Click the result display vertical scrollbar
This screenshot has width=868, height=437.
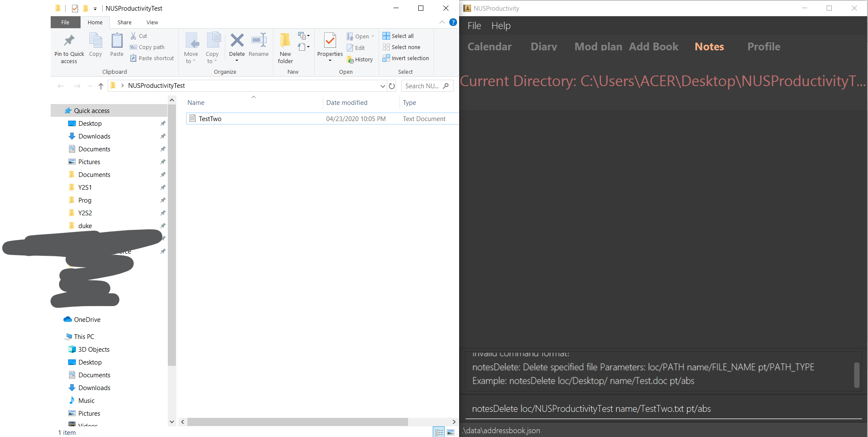click(857, 375)
